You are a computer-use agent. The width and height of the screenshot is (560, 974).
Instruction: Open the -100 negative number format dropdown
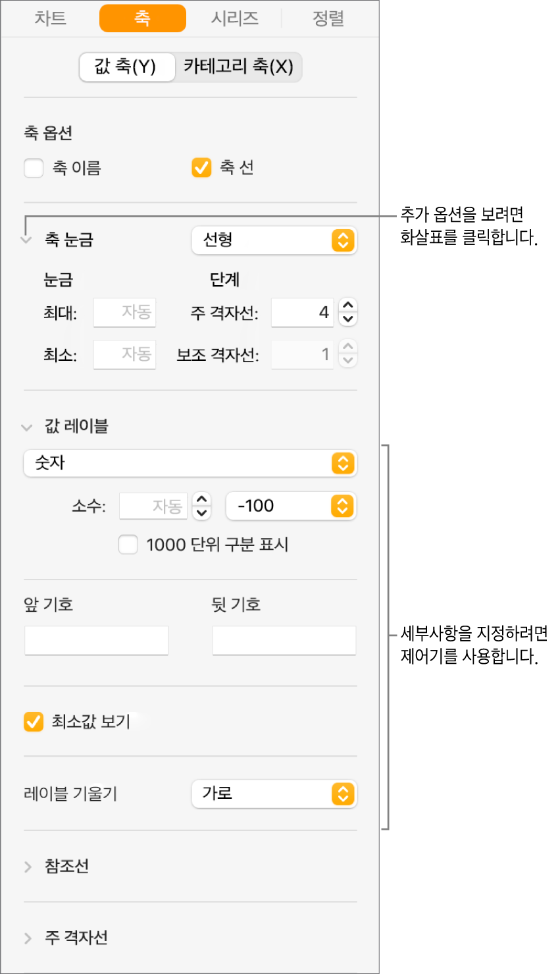click(x=290, y=506)
